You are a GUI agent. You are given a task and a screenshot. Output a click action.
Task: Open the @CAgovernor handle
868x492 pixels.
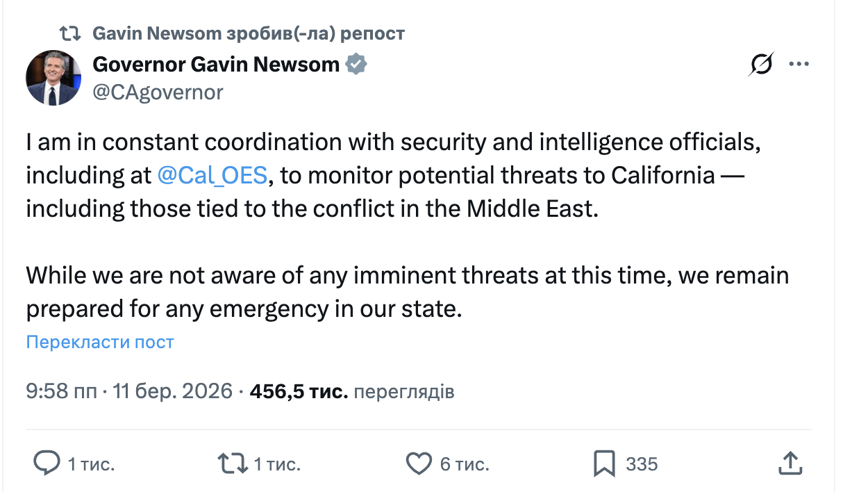158,92
